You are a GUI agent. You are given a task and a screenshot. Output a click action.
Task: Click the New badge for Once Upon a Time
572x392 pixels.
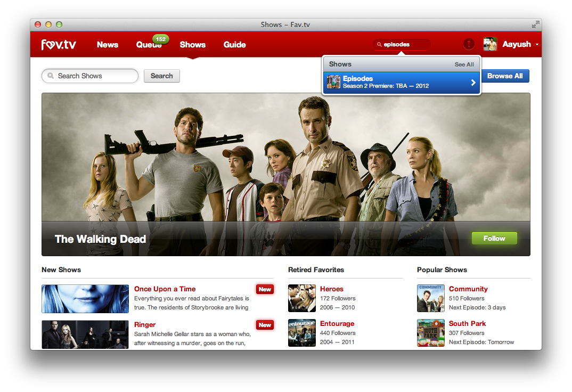(265, 289)
